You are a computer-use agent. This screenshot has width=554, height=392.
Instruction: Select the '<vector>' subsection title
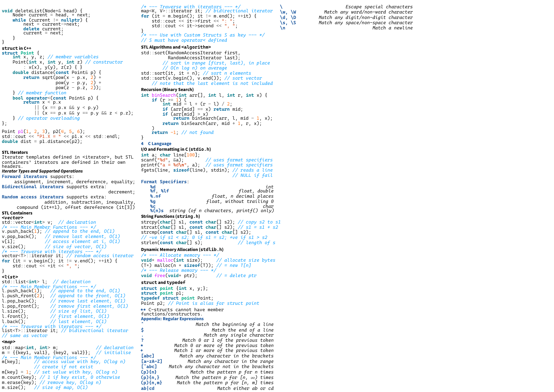[x=12, y=218]
